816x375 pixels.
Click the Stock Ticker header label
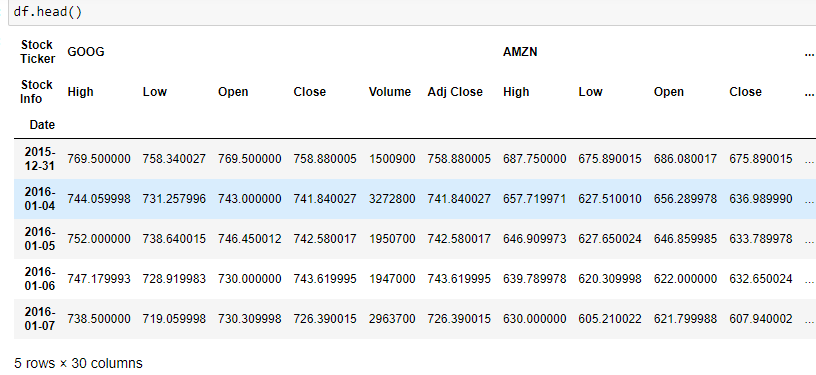tap(37, 52)
